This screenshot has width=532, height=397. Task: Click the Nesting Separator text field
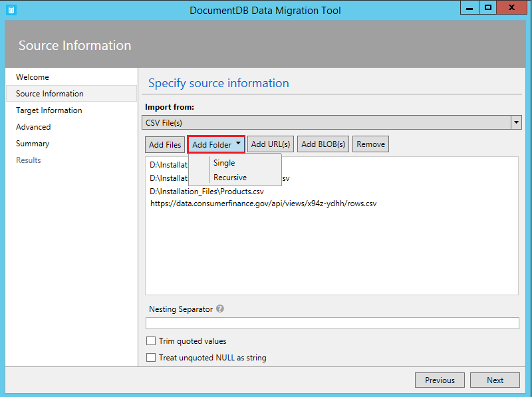coord(332,323)
